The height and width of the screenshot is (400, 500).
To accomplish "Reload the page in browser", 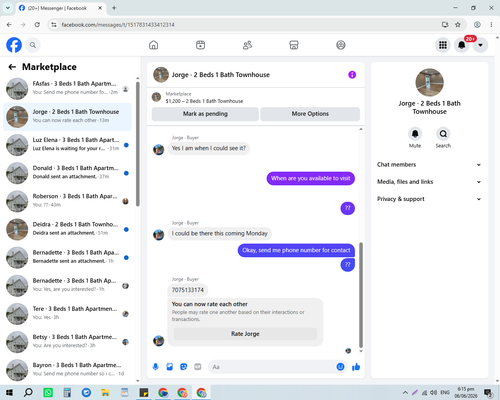I will point(37,25).
